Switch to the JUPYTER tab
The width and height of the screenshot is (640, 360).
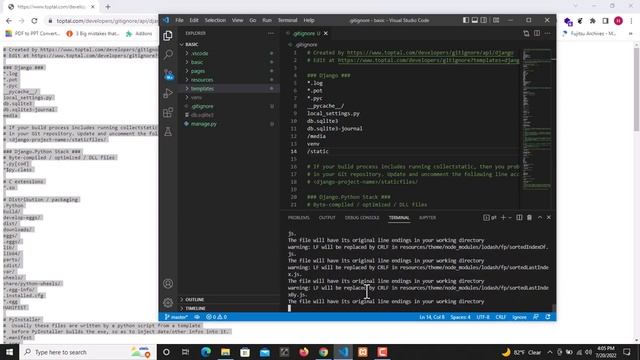point(427,218)
